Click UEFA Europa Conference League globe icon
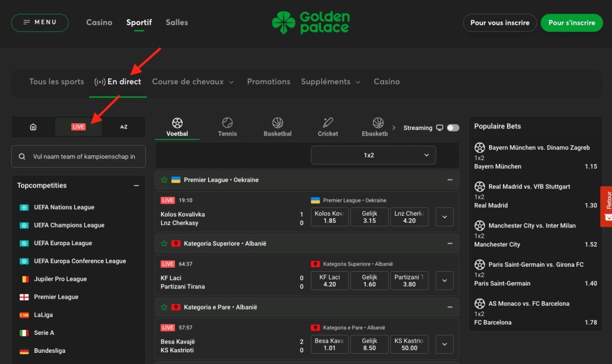This screenshot has width=612, height=364. (24, 261)
